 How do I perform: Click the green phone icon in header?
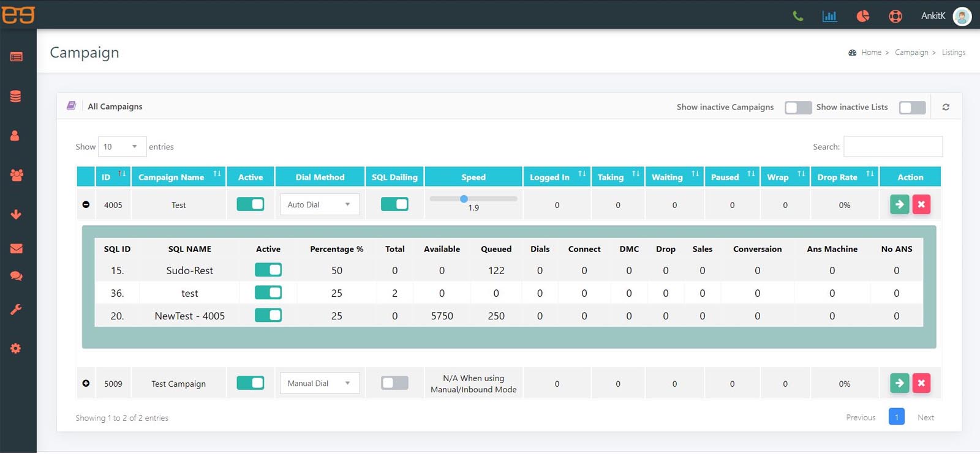[797, 16]
